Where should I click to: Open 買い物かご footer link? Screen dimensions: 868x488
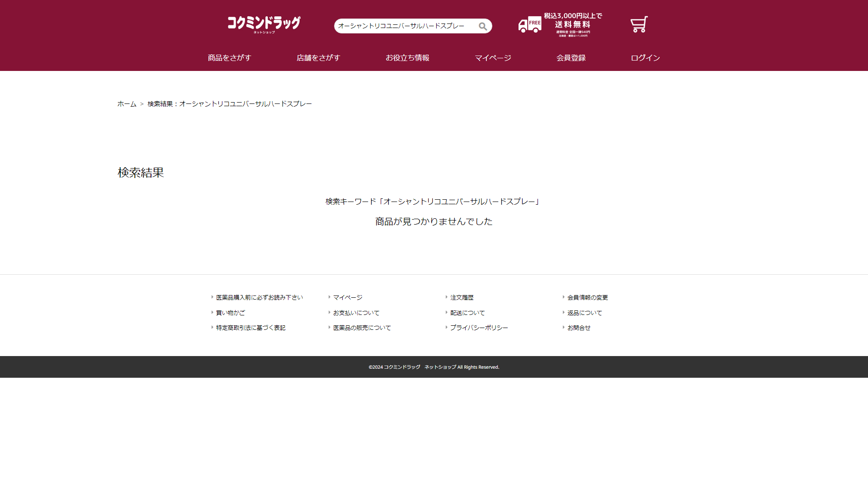(x=230, y=313)
